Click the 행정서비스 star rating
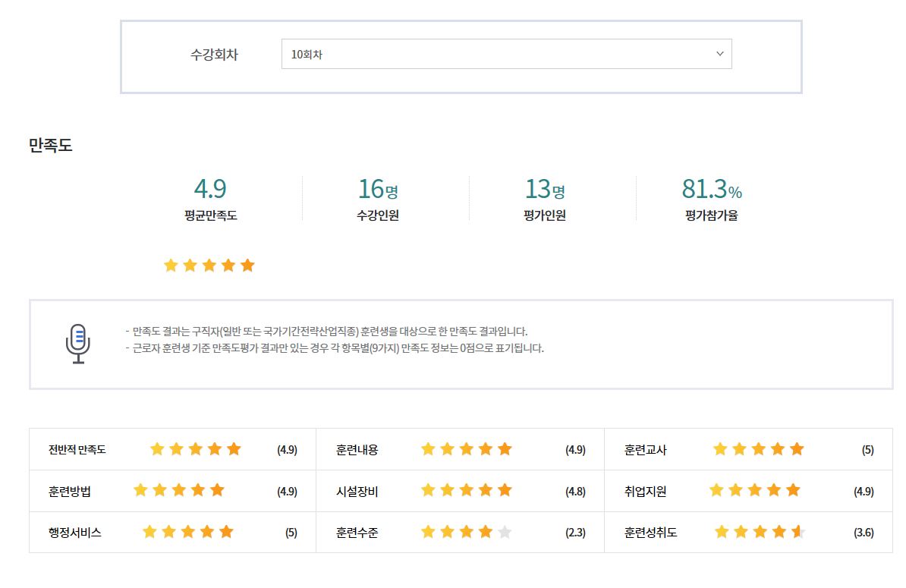 click(188, 532)
